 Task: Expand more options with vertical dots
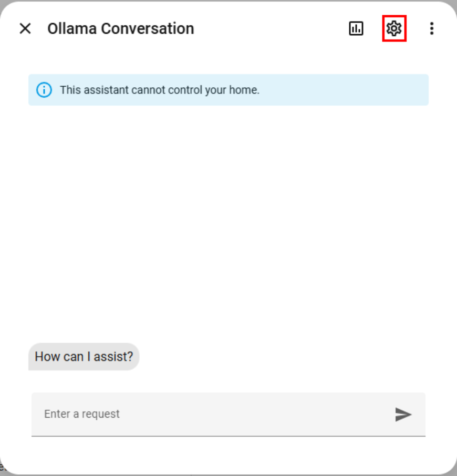click(x=431, y=28)
